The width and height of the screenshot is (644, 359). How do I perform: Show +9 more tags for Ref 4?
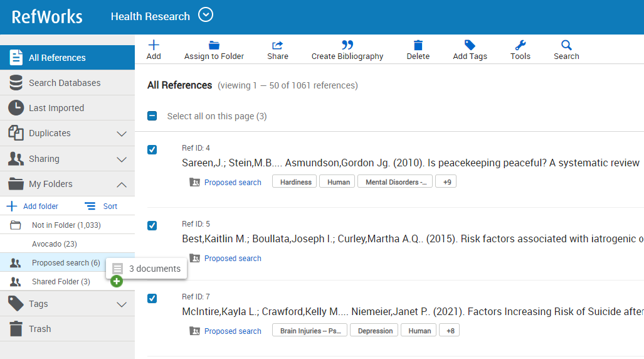coord(446,182)
